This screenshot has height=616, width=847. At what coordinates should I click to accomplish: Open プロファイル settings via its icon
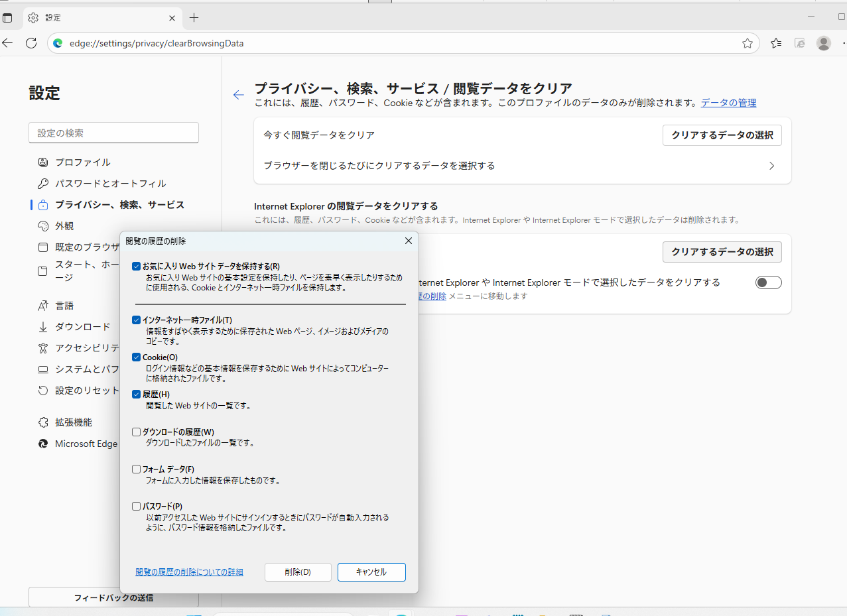click(43, 162)
